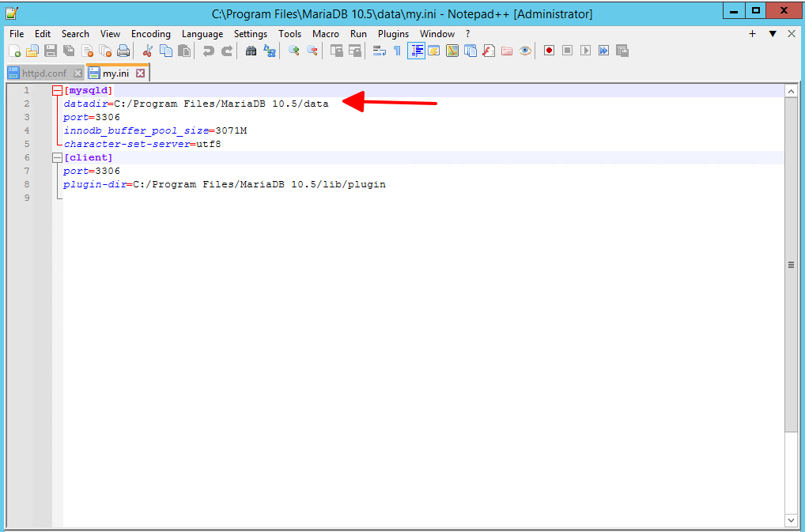Image resolution: width=805 pixels, height=532 pixels.
Task: Open the Settings menu
Action: pyautogui.click(x=251, y=34)
